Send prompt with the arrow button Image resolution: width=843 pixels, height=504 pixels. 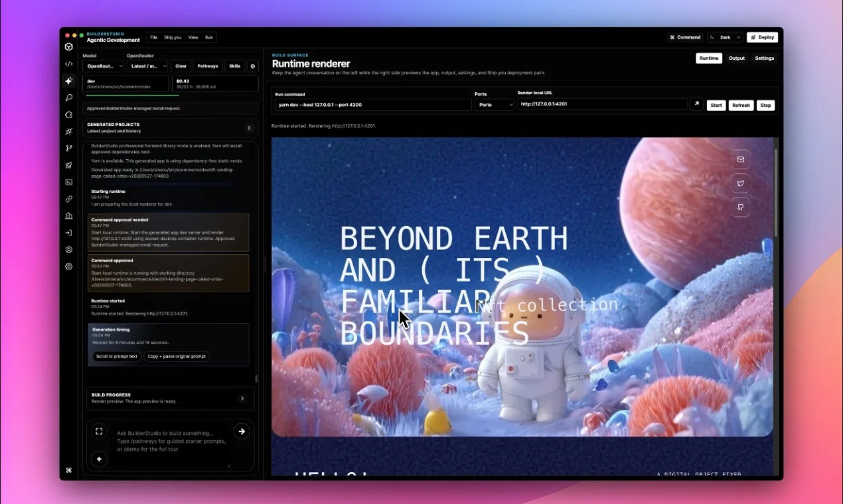(x=242, y=431)
